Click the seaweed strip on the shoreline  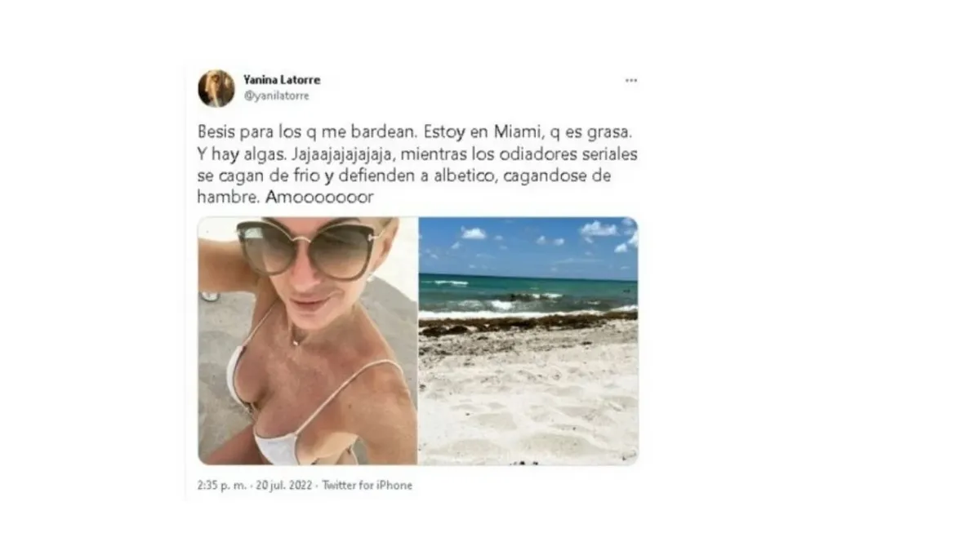528,323
